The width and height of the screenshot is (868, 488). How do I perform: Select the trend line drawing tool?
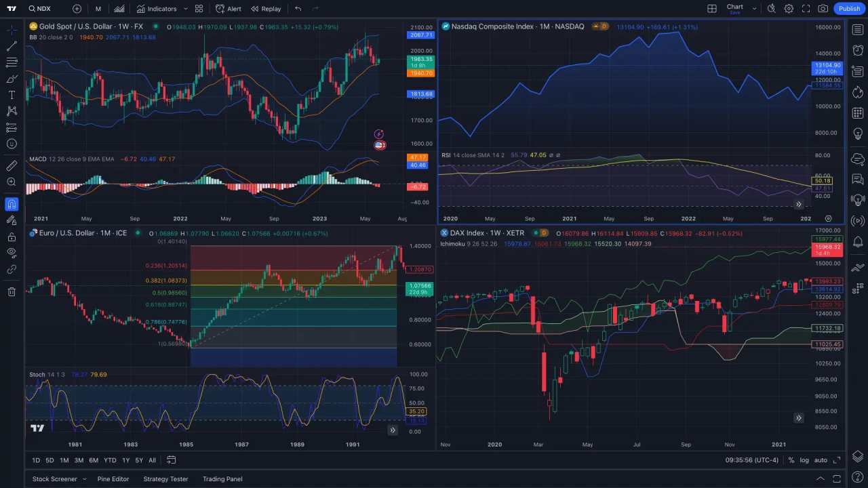pos(12,46)
